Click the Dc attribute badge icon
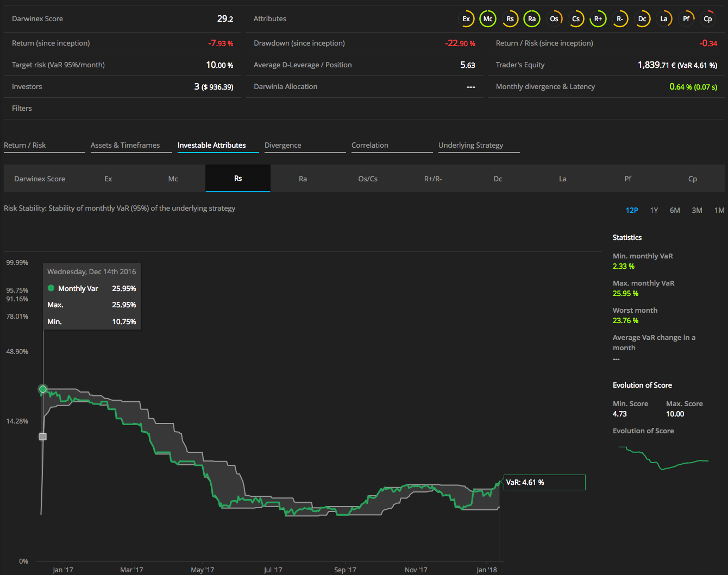728x575 pixels. coord(642,18)
